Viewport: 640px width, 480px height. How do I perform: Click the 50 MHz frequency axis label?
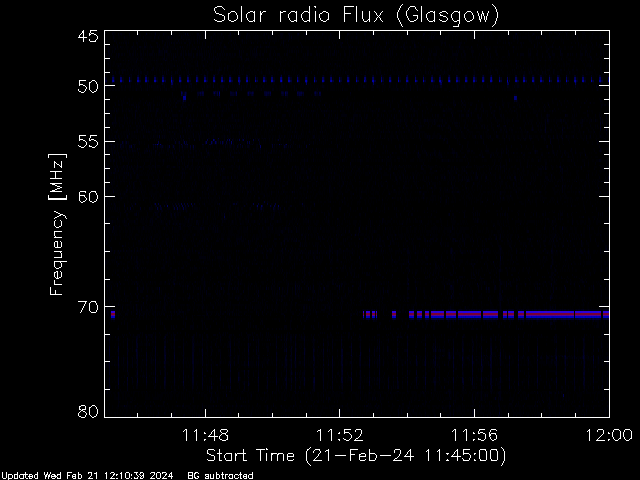[x=88, y=86]
